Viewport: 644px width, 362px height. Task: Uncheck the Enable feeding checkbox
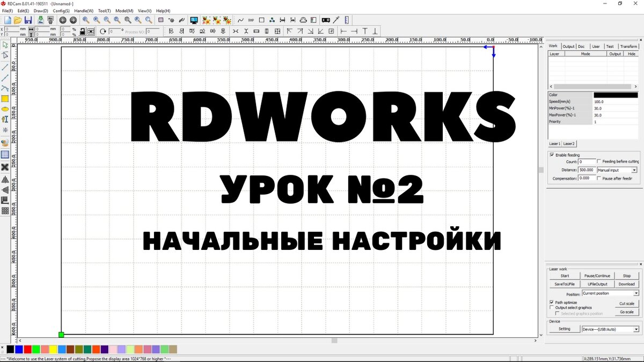coord(552,155)
